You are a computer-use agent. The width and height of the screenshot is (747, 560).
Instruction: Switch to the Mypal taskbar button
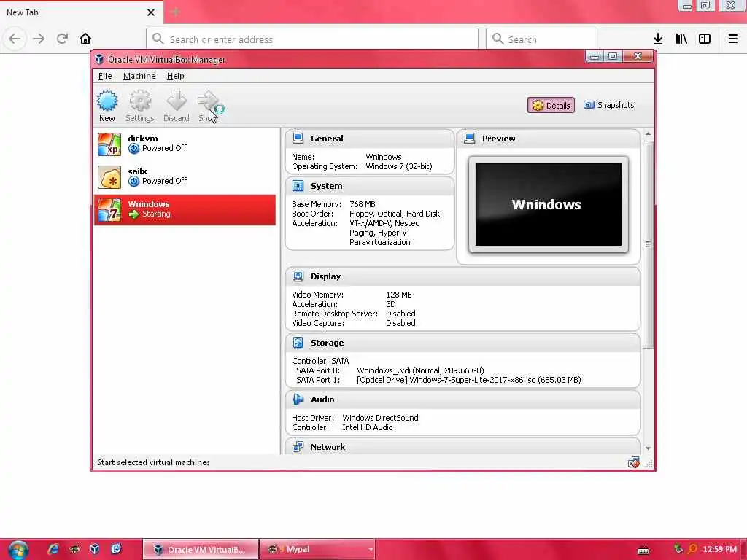317,550
